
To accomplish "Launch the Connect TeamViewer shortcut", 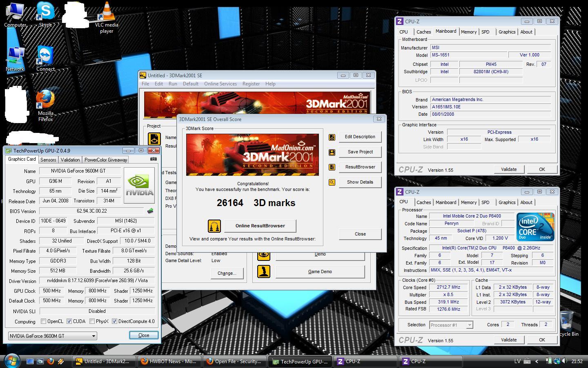I will click(45, 59).
